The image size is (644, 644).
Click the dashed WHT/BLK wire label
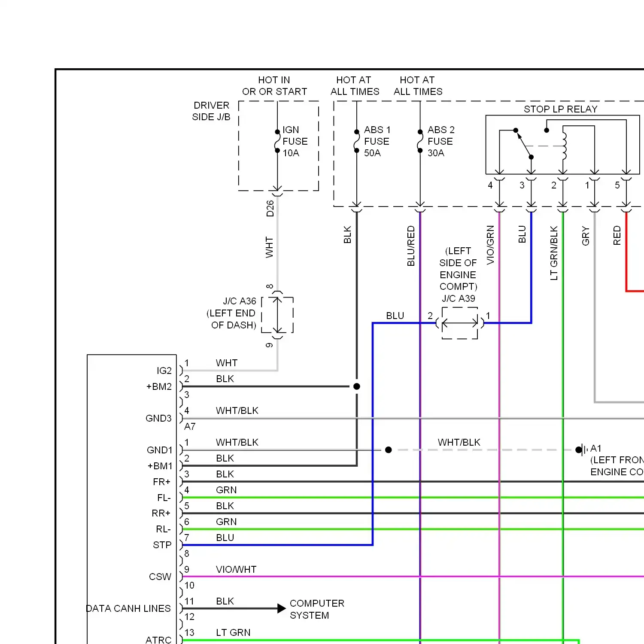pos(459,442)
